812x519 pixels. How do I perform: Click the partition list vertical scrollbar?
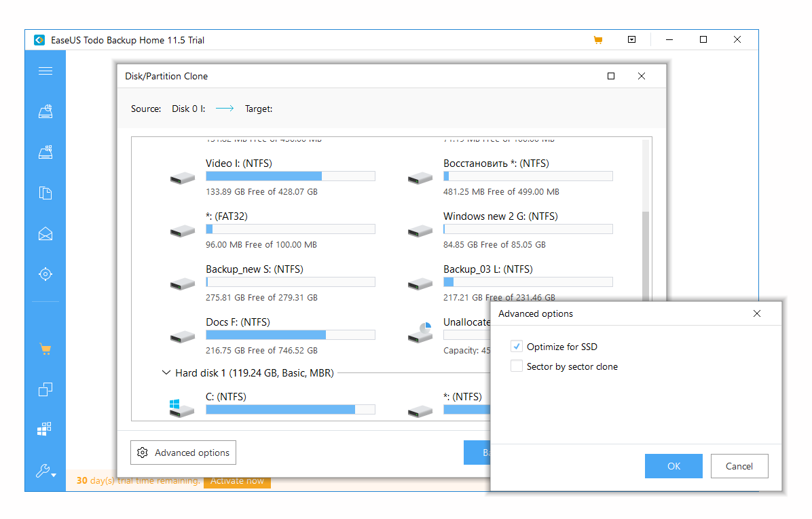[645, 256]
